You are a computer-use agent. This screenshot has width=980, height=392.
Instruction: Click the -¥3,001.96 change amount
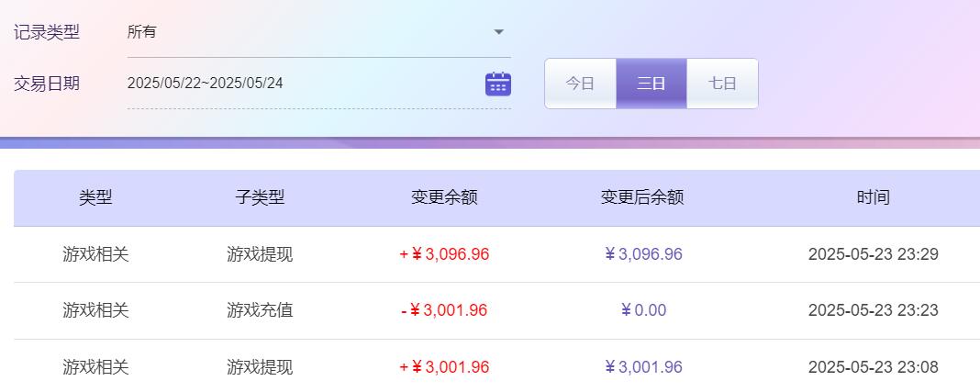click(x=444, y=310)
